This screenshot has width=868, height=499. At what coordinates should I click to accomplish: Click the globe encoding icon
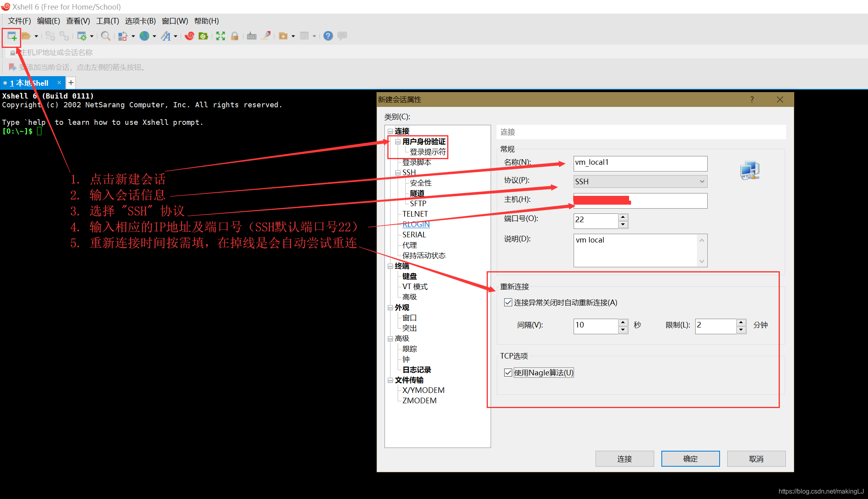pos(144,36)
